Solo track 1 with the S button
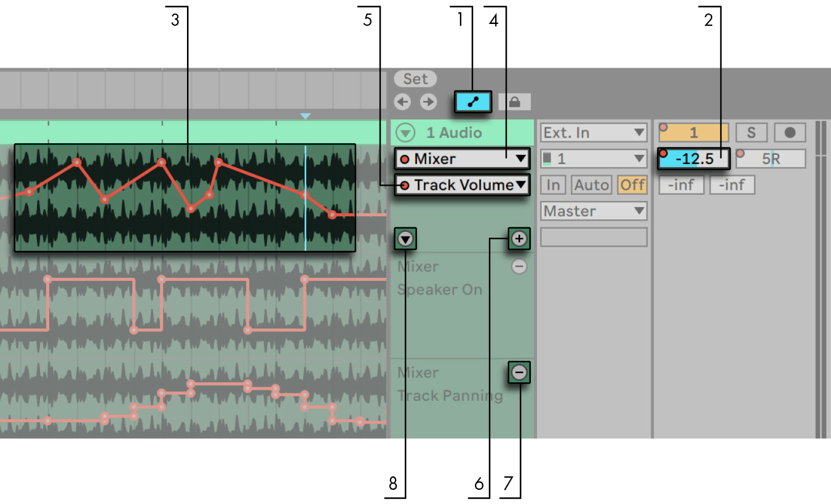Image resolution: width=831 pixels, height=504 pixels. coord(751,132)
